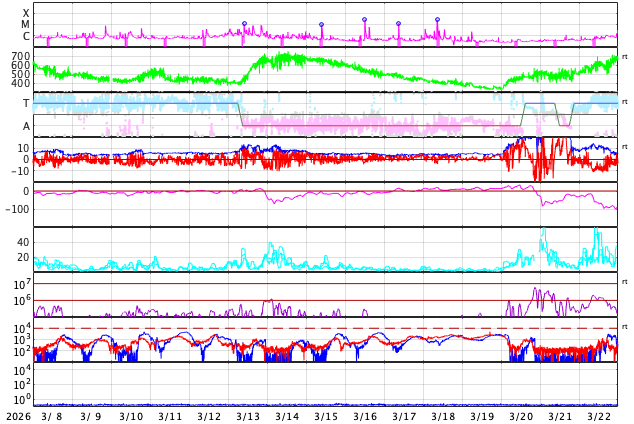Click the X flare class axis label
Image resolution: width=634 pixels, height=424 pixels.
[26, 13]
